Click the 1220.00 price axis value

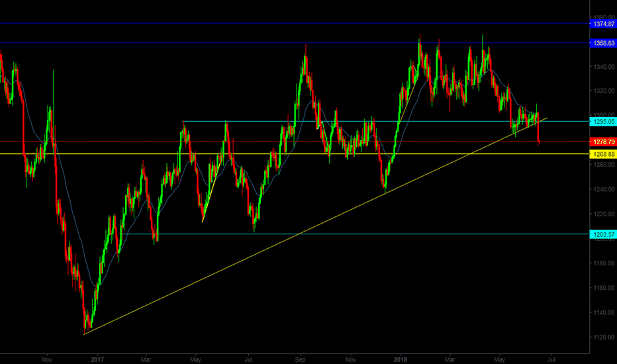click(x=604, y=214)
